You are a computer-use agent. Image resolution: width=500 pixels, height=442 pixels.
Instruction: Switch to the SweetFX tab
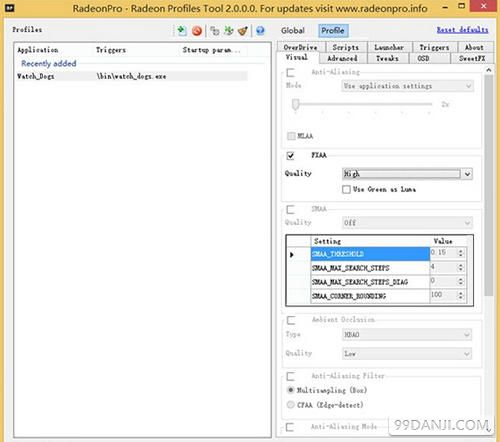point(472,58)
